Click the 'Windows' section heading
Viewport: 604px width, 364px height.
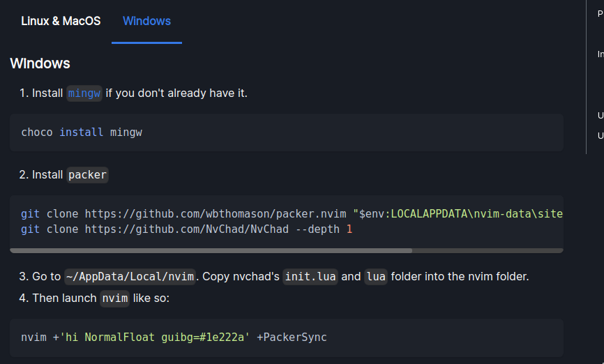[x=40, y=63]
